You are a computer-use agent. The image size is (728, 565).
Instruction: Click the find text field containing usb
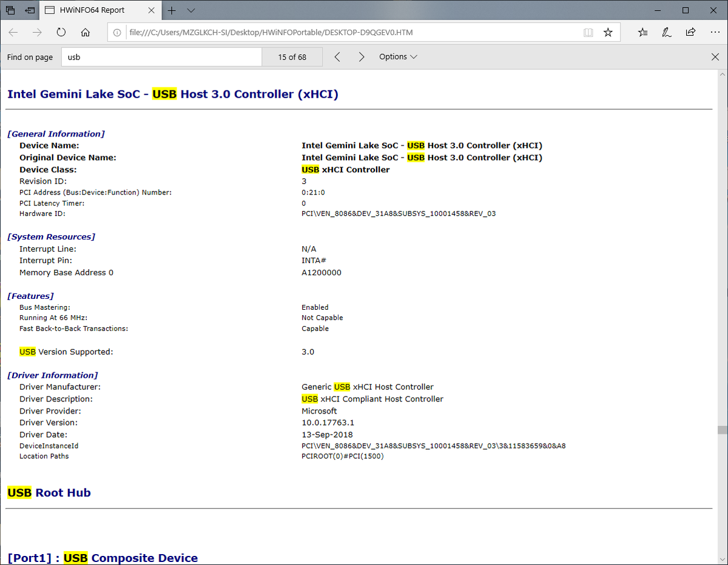pyautogui.click(x=161, y=57)
